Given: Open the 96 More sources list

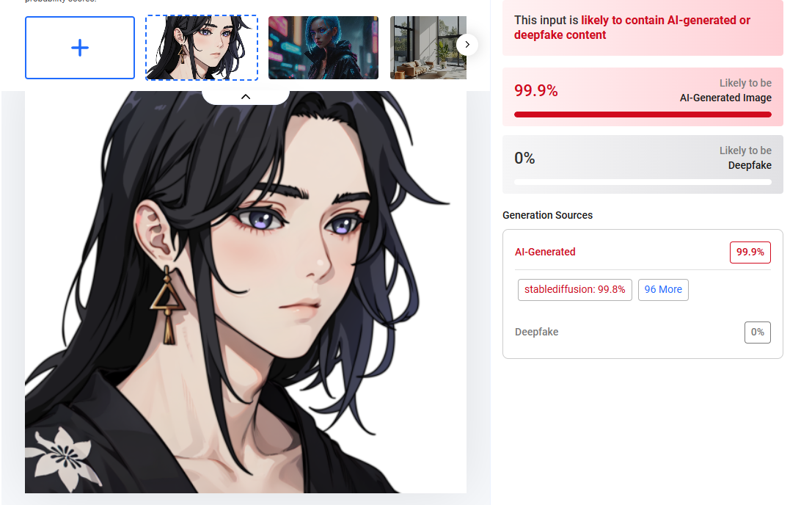Looking at the screenshot, I should coord(663,289).
